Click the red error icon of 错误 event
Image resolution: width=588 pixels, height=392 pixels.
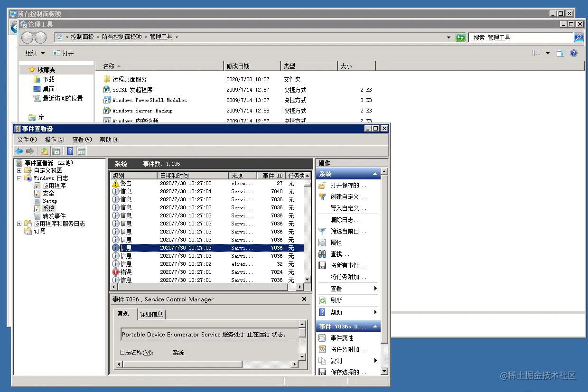pyautogui.click(x=115, y=272)
